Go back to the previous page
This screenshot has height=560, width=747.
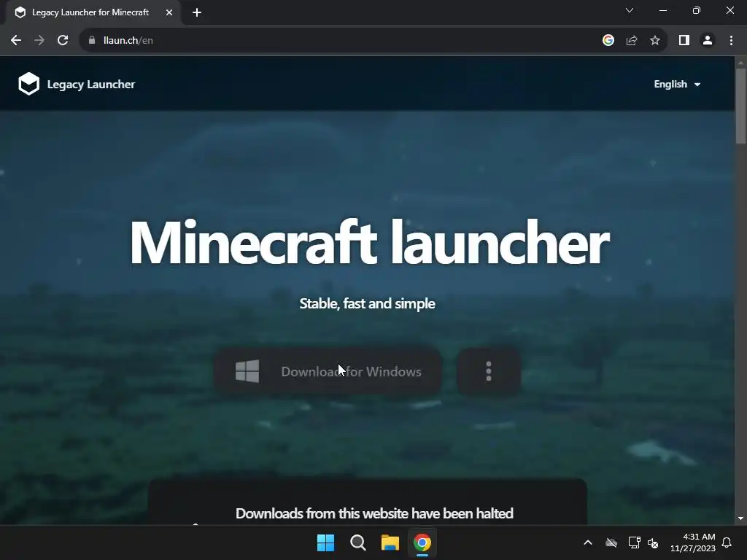(16, 41)
